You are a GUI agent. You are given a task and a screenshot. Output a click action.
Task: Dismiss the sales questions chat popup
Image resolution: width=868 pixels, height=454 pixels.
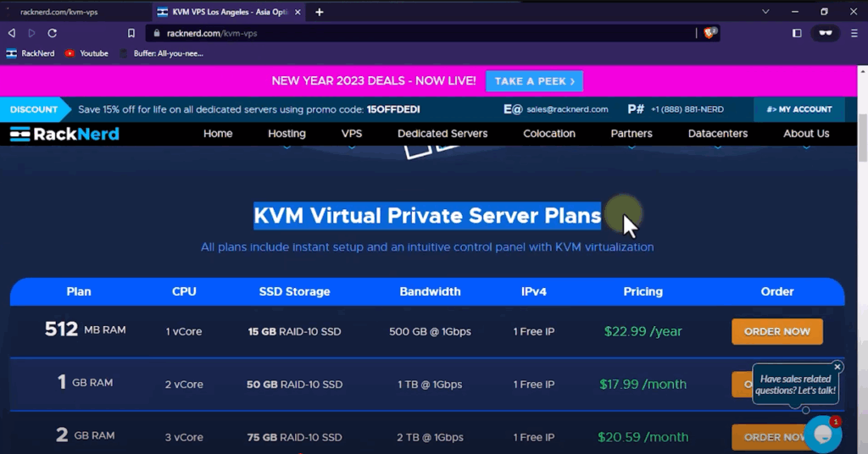[x=837, y=367]
